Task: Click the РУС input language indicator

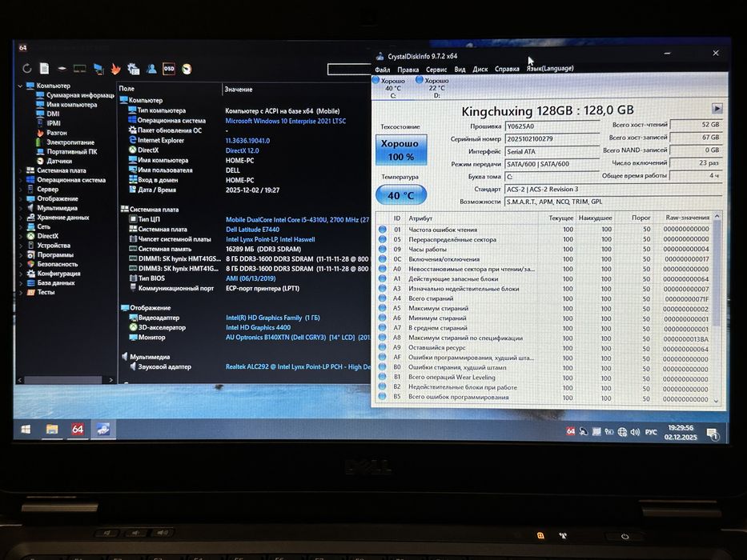Action: point(651,432)
